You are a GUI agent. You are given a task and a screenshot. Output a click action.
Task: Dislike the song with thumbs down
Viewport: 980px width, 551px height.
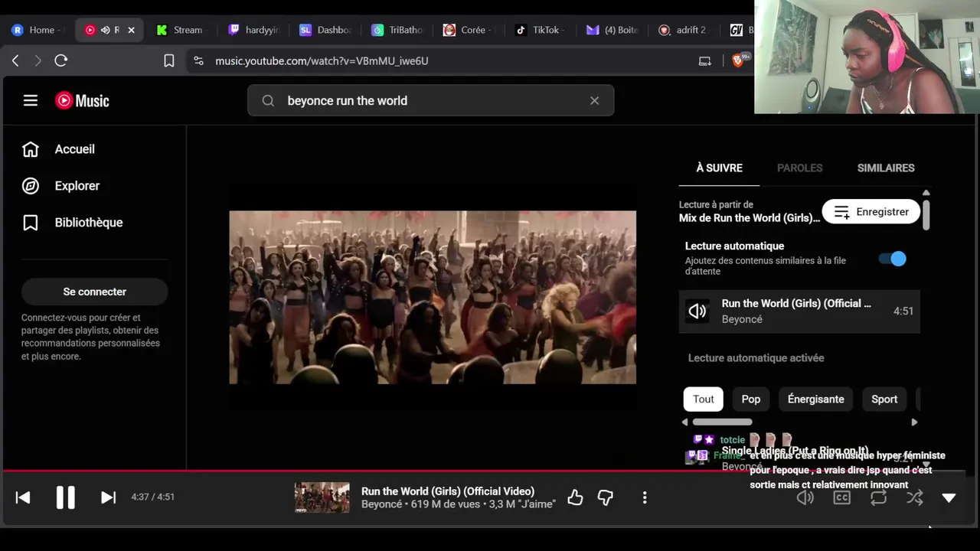[606, 498]
